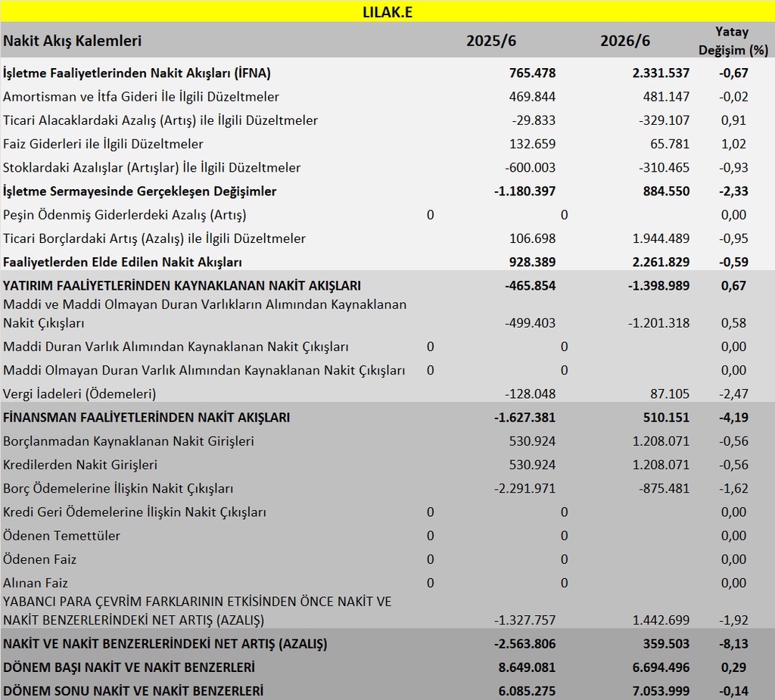Select Faaliyetlerden Elde Edilen Nakit Akışları label
This screenshot has height=700, width=775.
[x=122, y=263]
